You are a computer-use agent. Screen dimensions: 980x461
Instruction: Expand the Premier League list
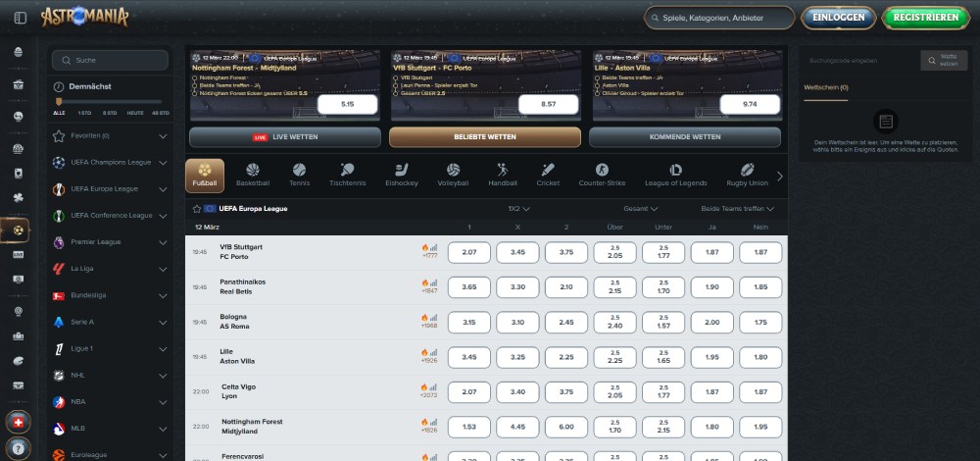[x=163, y=241]
